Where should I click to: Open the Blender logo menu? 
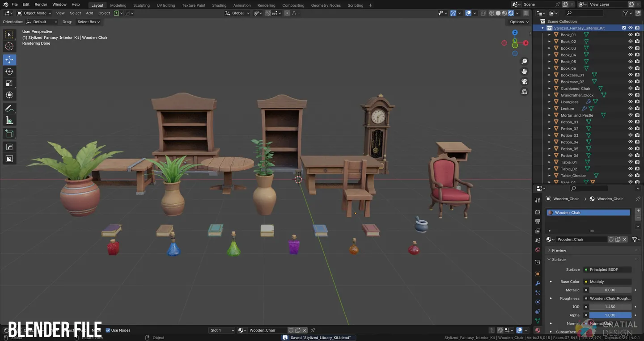point(5,4)
